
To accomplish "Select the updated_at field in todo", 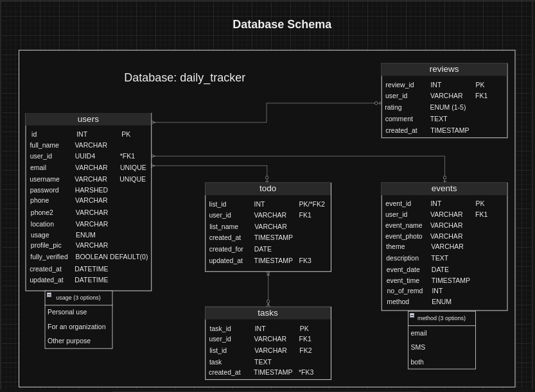I will pyautogui.click(x=225, y=260).
